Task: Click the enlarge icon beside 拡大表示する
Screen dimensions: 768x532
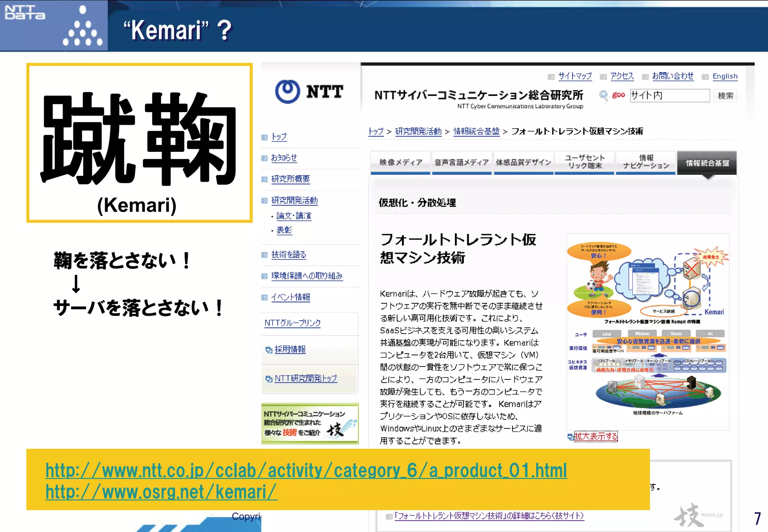Action: 570,437
